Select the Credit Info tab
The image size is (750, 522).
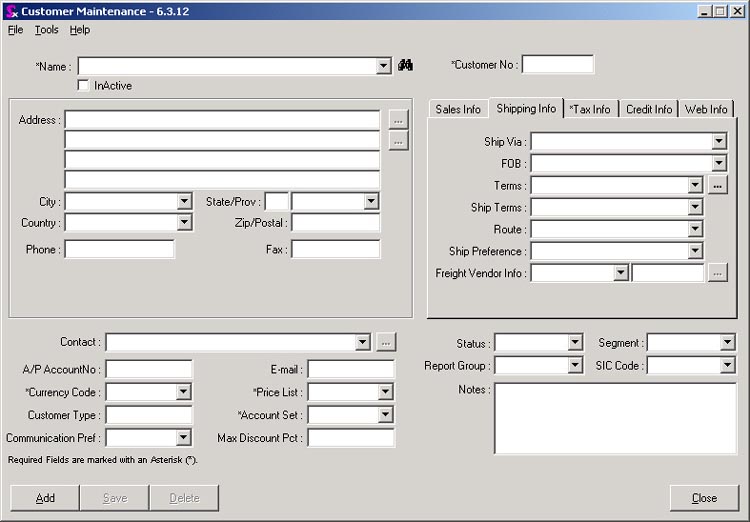[x=649, y=109]
